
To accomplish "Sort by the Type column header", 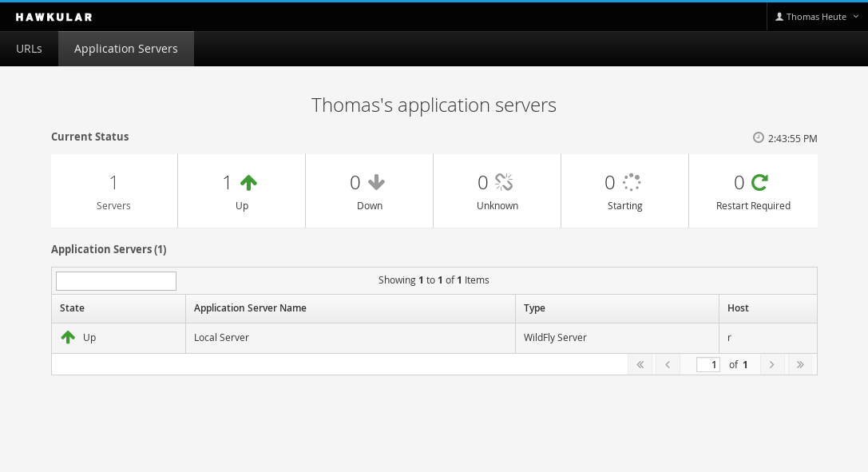I will coord(617,308).
